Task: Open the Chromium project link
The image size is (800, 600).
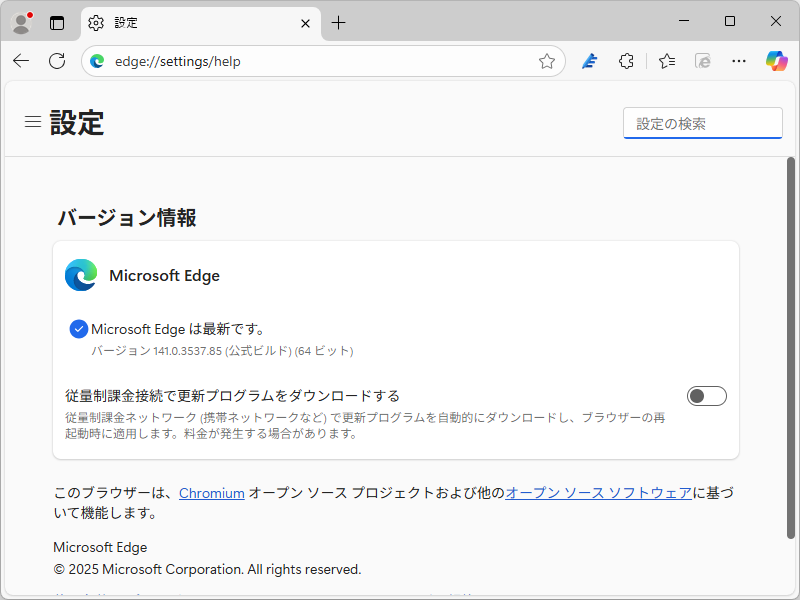Action: click(211, 493)
